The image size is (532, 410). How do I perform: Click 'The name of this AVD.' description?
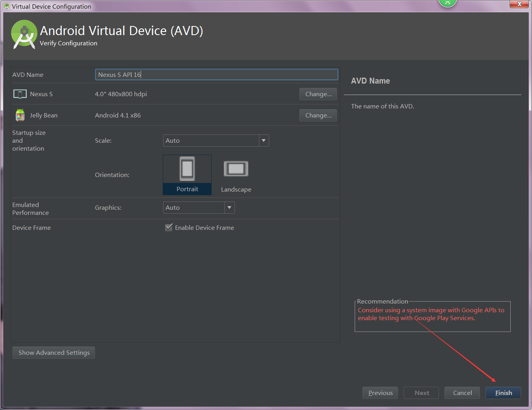tap(383, 106)
